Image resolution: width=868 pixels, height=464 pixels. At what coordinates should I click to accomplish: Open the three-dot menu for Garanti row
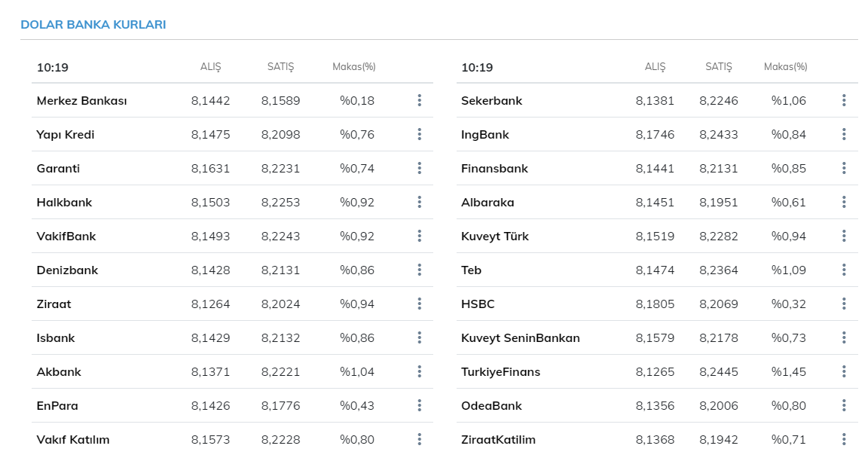(x=419, y=168)
